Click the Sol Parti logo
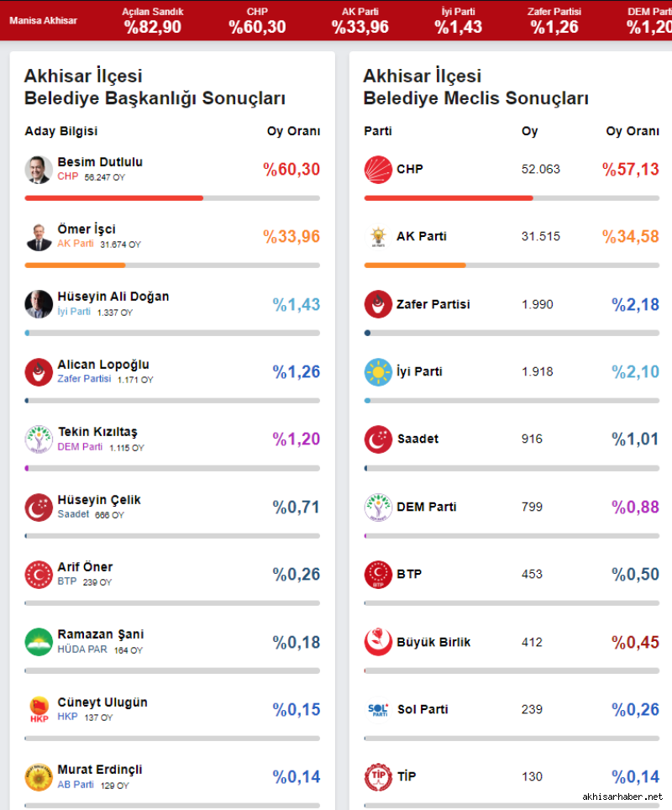The height and width of the screenshot is (810, 672). 378,710
